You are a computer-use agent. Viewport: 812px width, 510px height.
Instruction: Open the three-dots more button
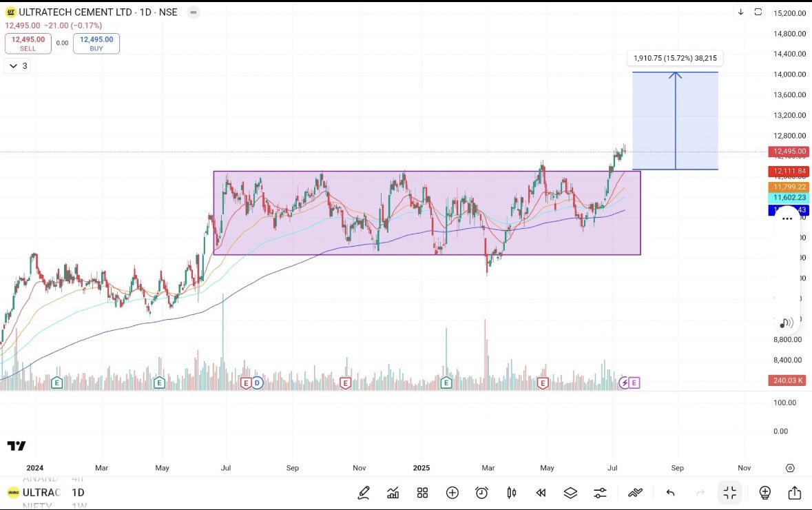[x=787, y=218]
